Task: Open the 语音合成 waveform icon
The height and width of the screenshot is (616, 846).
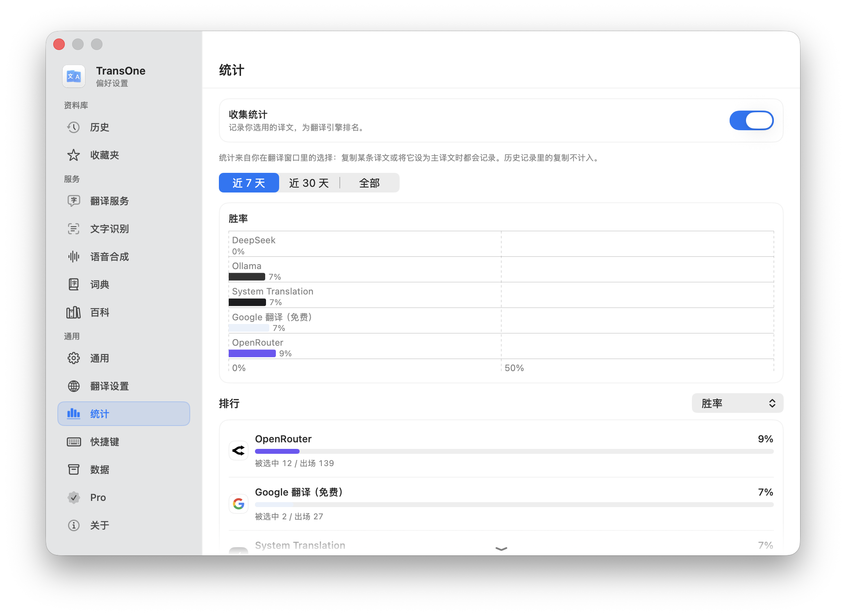Action: [74, 257]
